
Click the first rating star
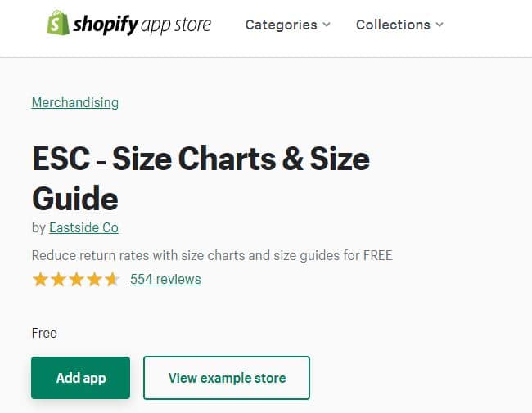(40, 280)
